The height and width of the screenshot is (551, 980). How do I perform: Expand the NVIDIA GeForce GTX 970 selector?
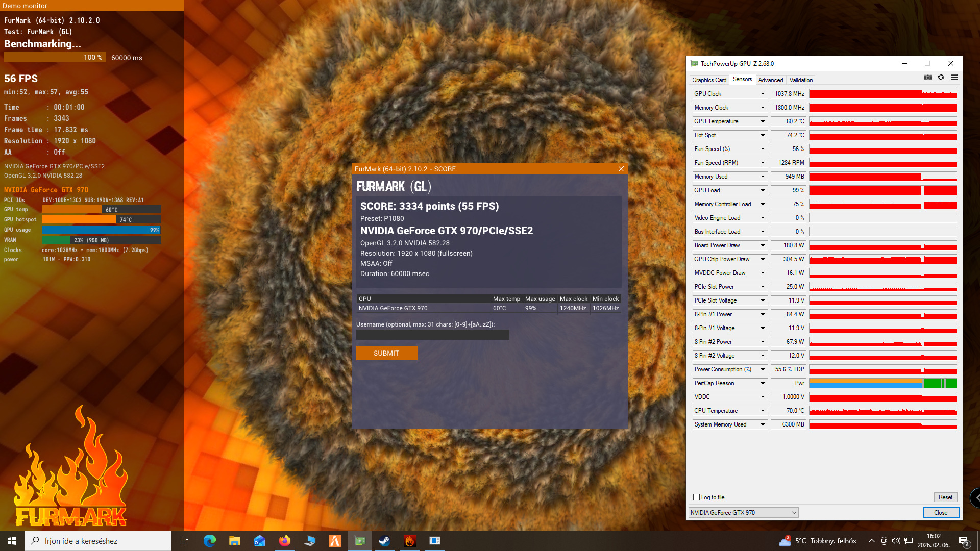(x=743, y=513)
